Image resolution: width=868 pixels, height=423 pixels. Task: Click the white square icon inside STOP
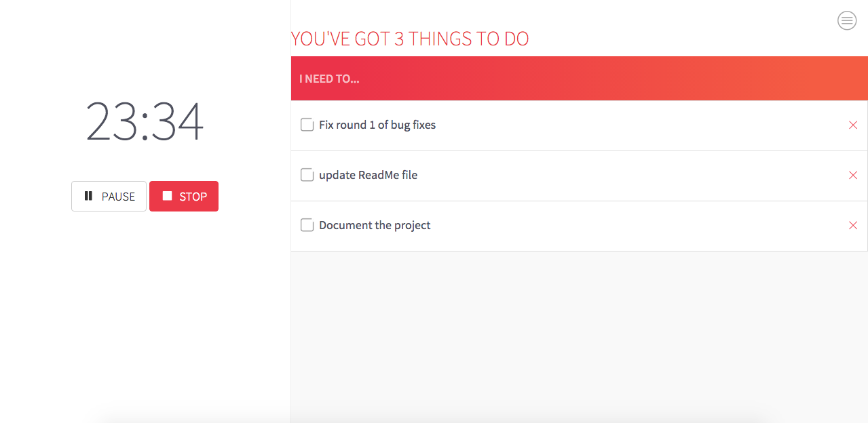pyautogui.click(x=167, y=196)
